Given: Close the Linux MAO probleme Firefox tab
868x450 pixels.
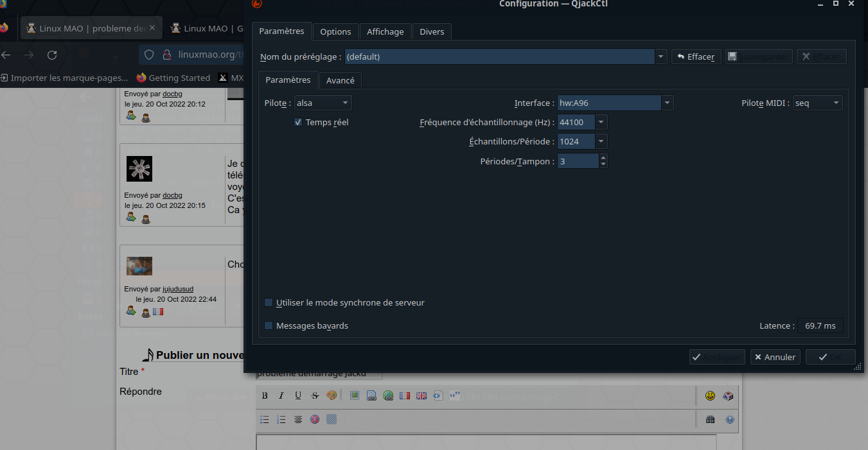Looking at the screenshot, I should pyautogui.click(x=152, y=28).
